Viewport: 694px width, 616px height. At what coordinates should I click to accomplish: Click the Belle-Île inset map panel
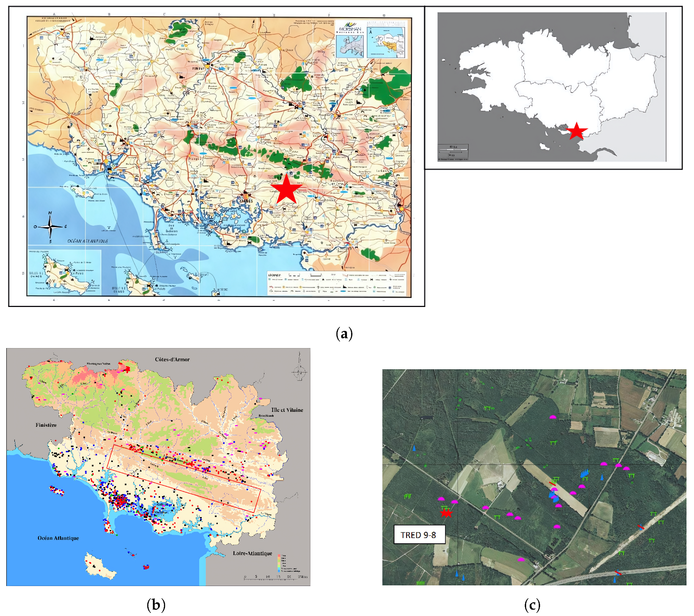pos(64,273)
